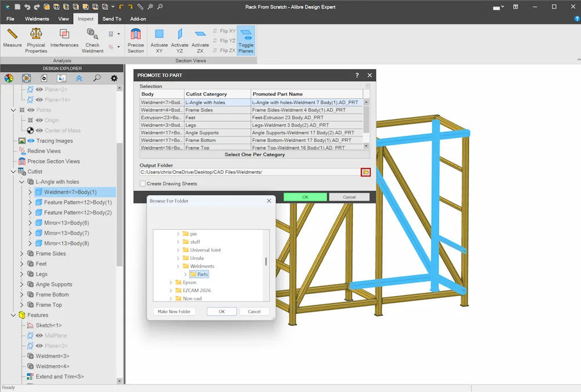Click the help question mark in Promote To Part

[357, 75]
